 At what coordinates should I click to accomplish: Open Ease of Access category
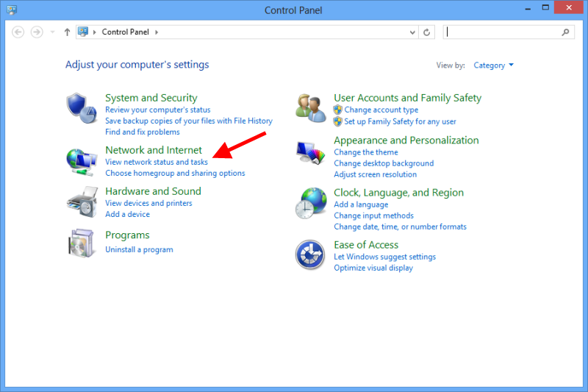tap(366, 245)
